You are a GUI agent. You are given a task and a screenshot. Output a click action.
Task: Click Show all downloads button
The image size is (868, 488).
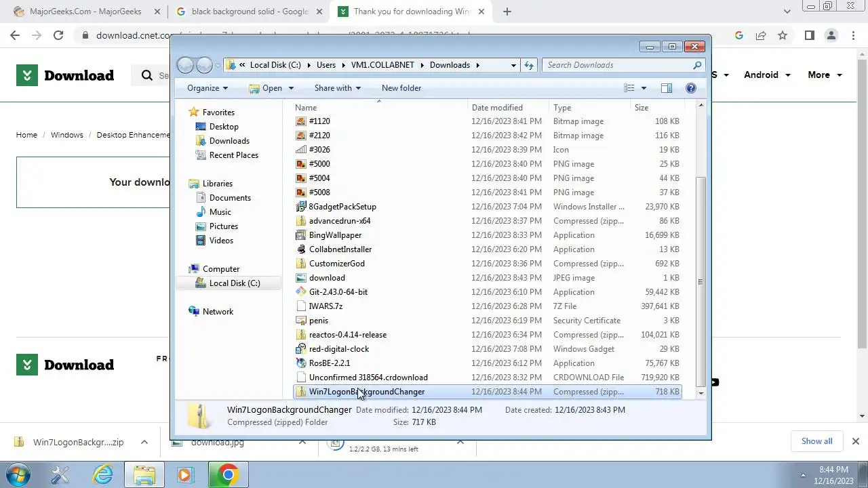[816, 441]
